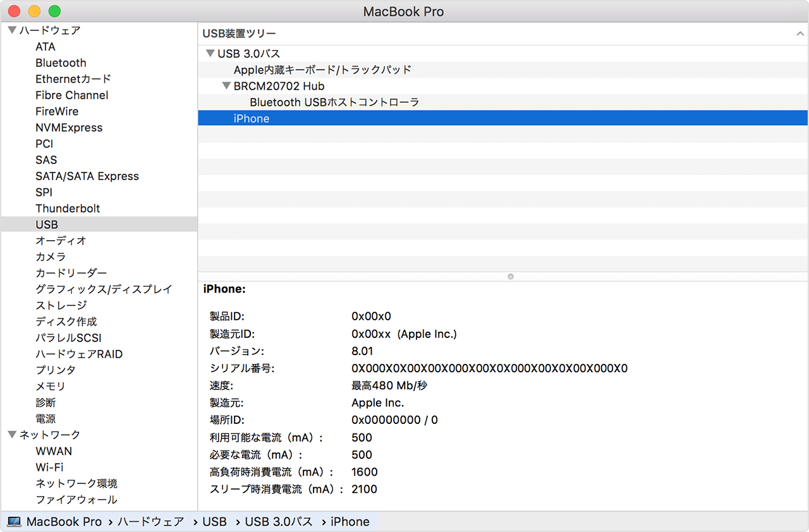This screenshot has width=809, height=532.
Task: Select the USB 3.0バス row in device tree
Action: click(x=503, y=54)
